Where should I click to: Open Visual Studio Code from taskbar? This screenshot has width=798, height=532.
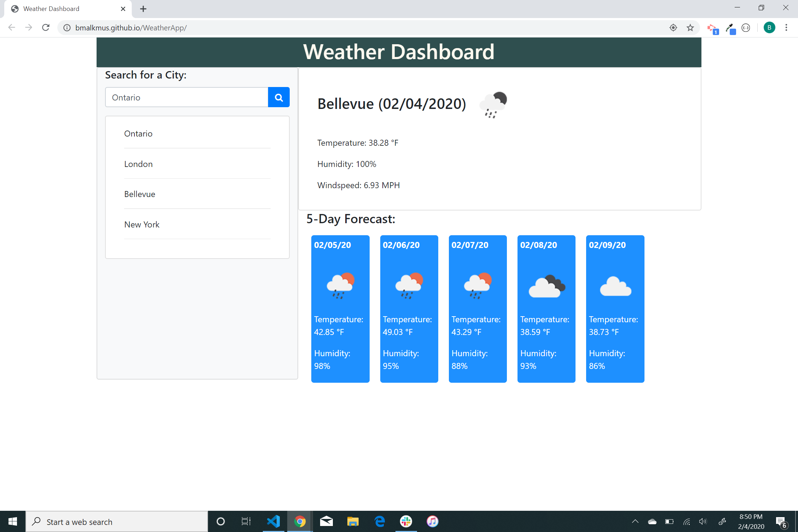(x=273, y=521)
